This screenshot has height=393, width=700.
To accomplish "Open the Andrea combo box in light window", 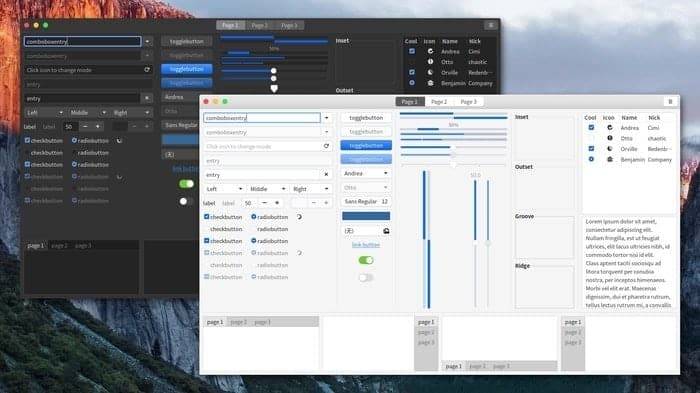I will click(366, 173).
